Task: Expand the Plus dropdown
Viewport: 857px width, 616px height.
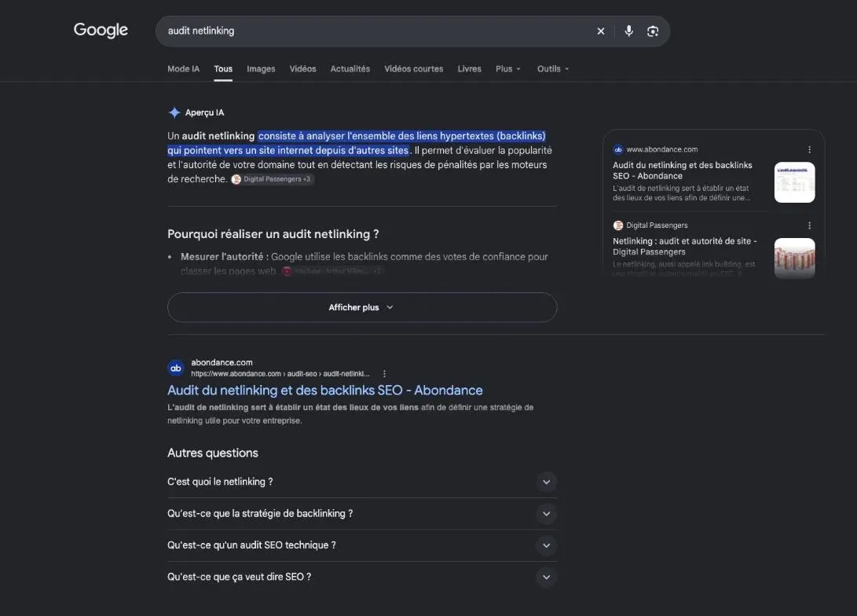Action: (x=507, y=69)
